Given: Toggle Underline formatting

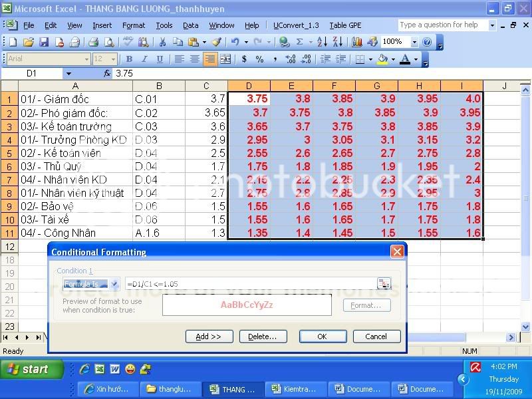Looking at the screenshot, I should 160,59.
